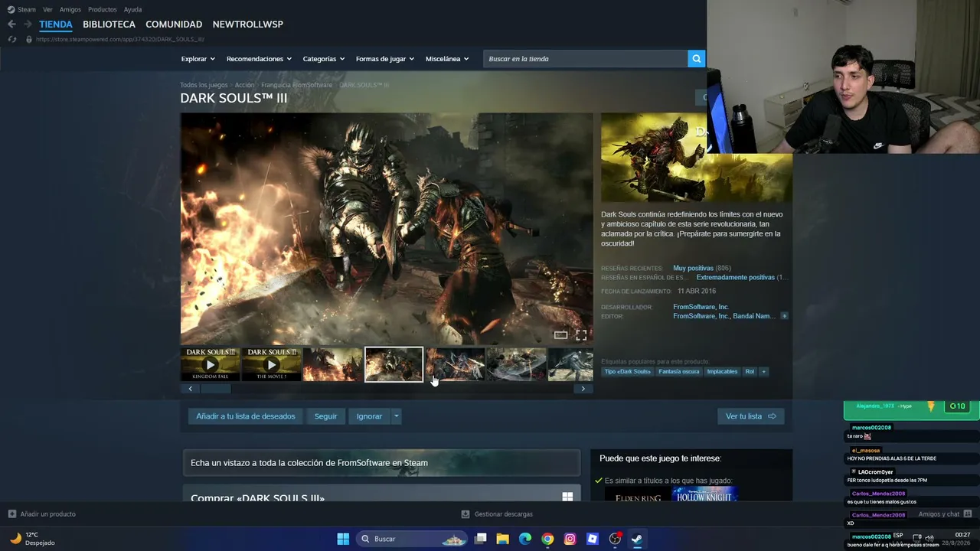Go forward with the Steam forward arrow
The image size is (980, 551).
28,24
